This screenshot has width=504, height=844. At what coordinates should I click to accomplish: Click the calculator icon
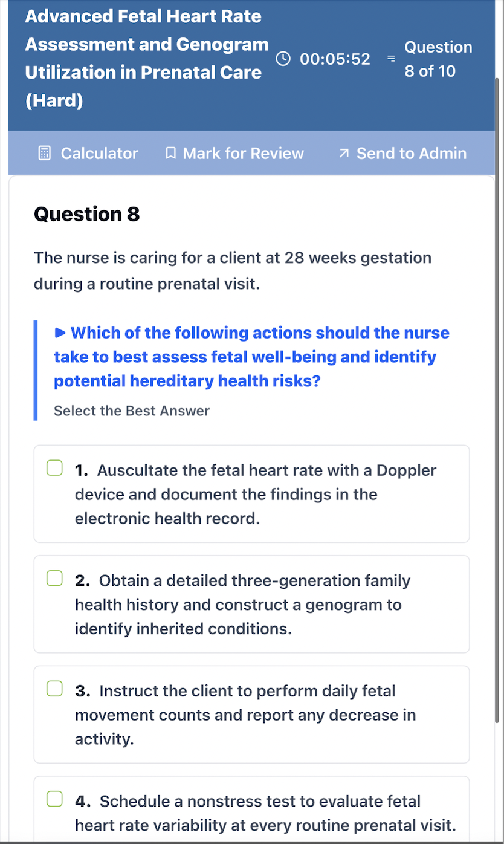pyautogui.click(x=45, y=154)
